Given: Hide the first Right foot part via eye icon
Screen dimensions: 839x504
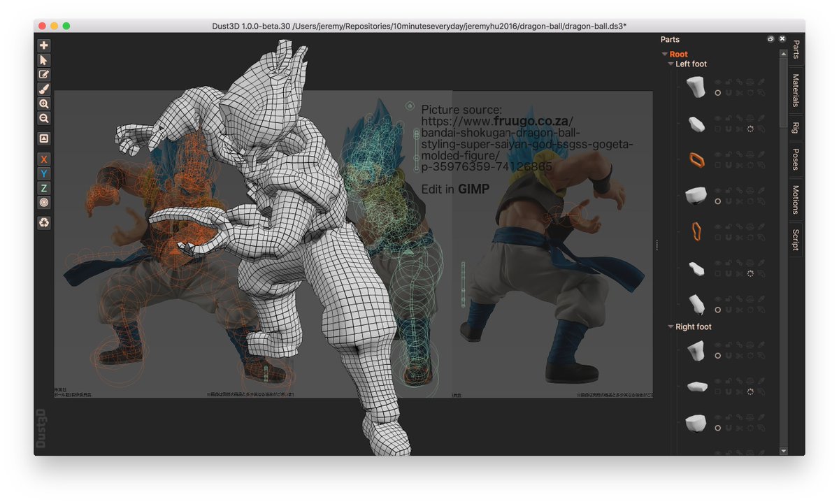Looking at the screenshot, I should [717, 345].
